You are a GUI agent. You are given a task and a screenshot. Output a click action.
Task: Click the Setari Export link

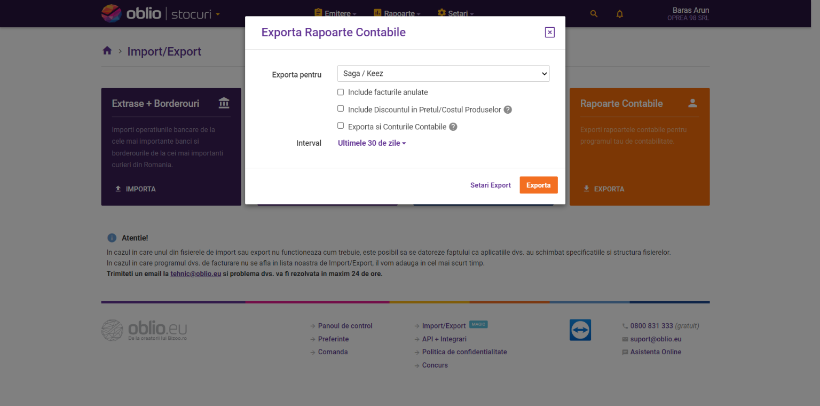tap(490, 185)
